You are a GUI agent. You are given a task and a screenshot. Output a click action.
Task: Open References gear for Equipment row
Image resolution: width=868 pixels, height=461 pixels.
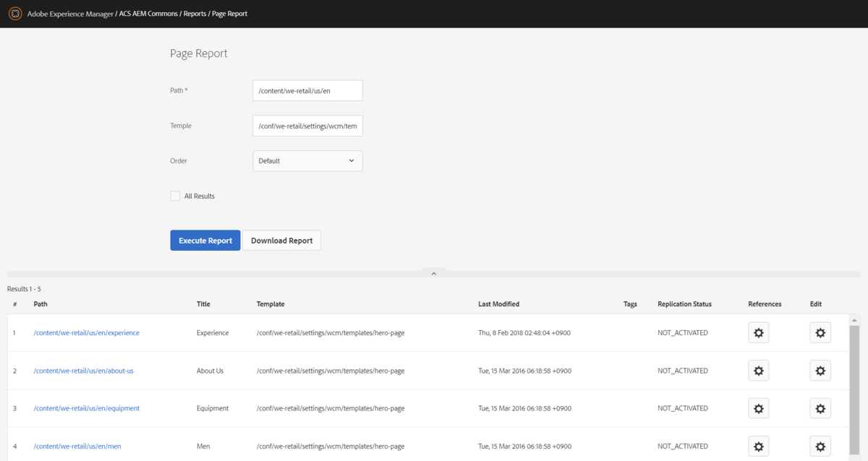pyautogui.click(x=759, y=408)
